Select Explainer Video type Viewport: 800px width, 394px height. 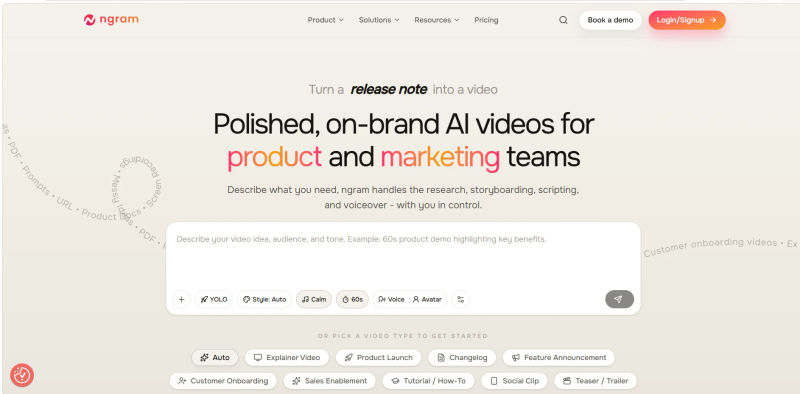coord(287,358)
